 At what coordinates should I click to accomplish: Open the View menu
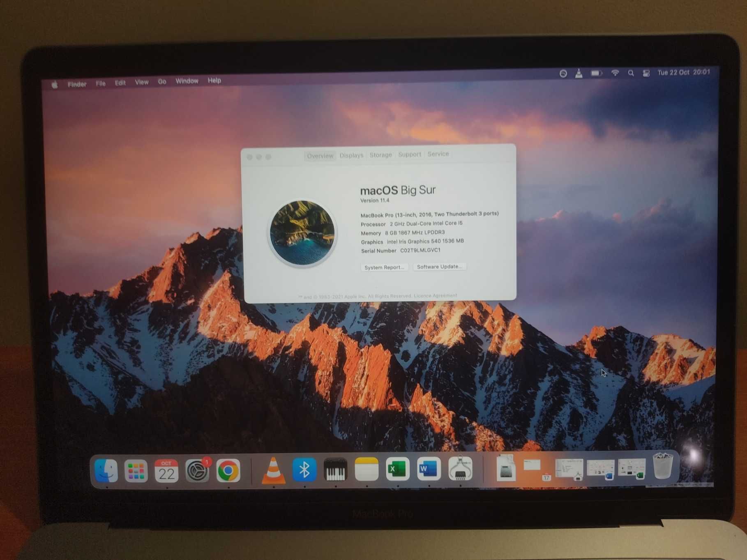pos(142,82)
